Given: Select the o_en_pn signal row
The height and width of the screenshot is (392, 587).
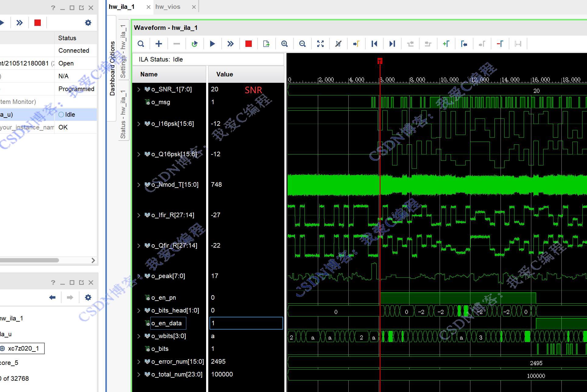Looking at the screenshot, I should point(169,298).
